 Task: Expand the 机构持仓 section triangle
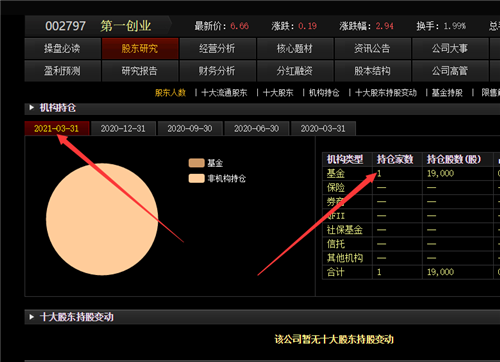point(31,107)
